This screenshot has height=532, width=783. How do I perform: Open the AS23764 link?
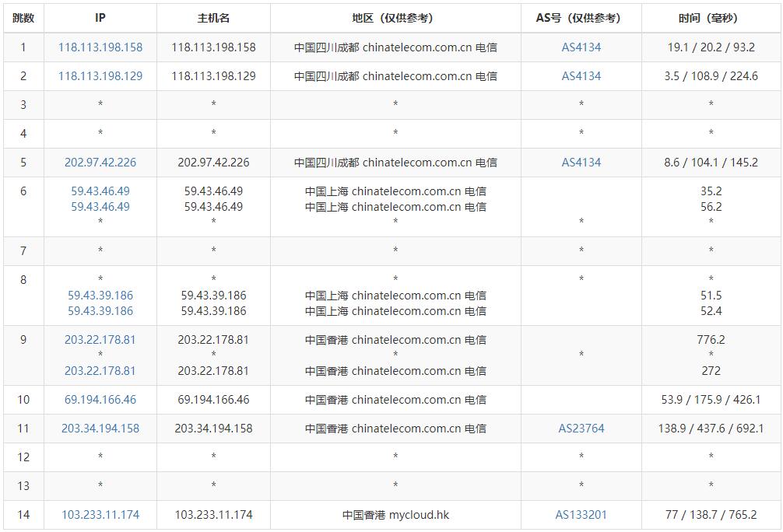(x=581, y=429)
